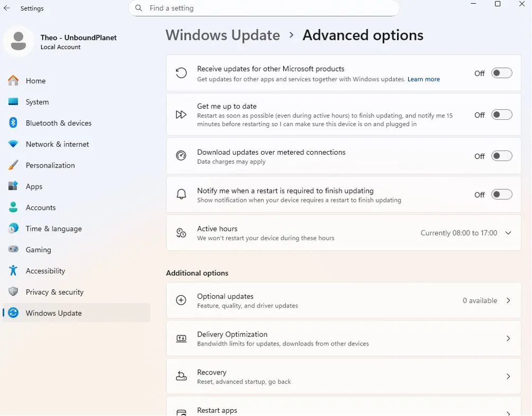
Task: Expand the Active hours dropdown chevron
Action: pyautogui.click(x=508, y=233)
